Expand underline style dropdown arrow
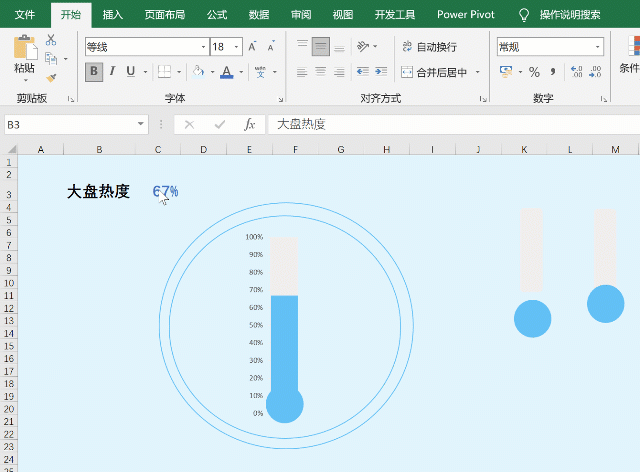The height and width of the screenshot is (472, 640). [145, 72]
